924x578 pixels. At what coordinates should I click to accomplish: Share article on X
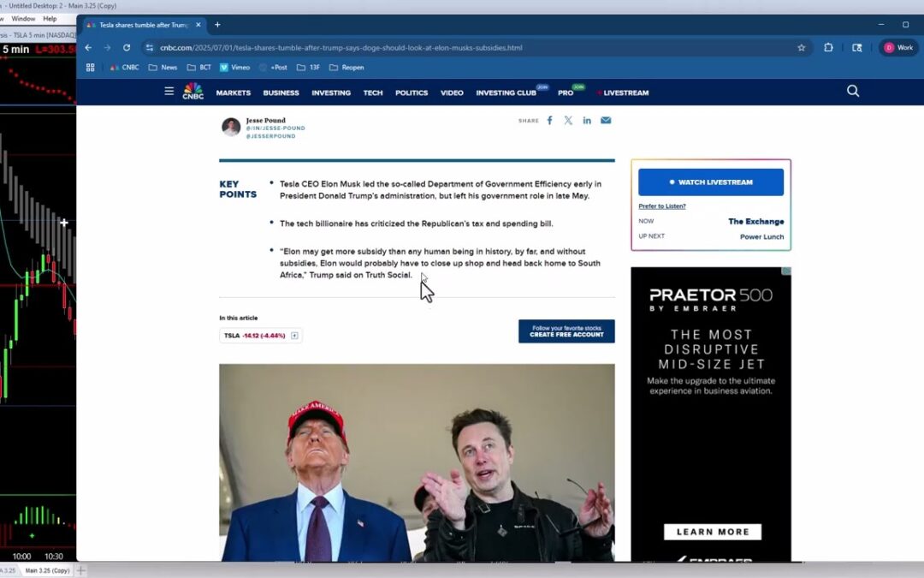pos(568,121)
